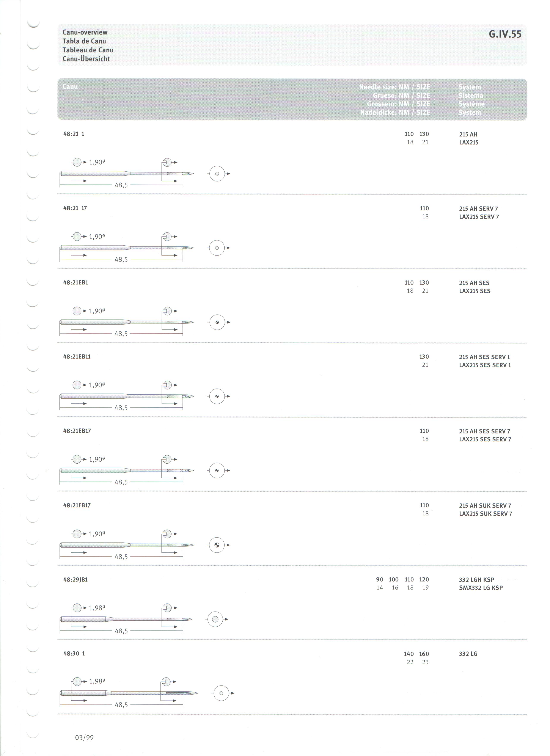This screenshot has width=550, height=756.
Task: Click the Canu number 48:29JB1
Action: [75, 579]
